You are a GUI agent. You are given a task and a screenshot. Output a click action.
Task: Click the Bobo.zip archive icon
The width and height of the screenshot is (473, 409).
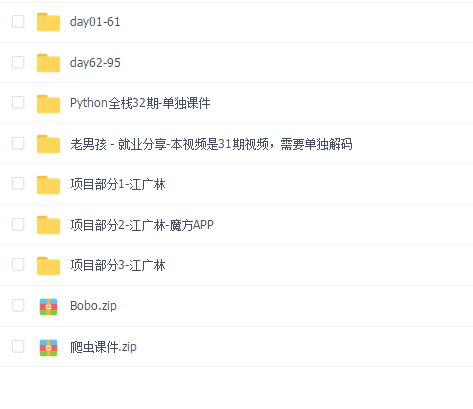point(48,306)
